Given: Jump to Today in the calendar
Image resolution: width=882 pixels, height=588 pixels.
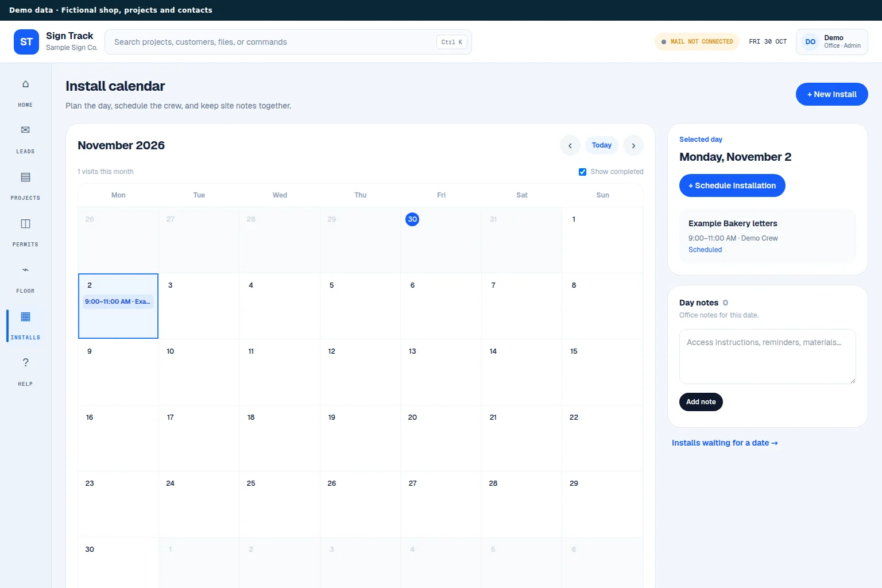Looking at the screenshot, I should click(602, 145).
